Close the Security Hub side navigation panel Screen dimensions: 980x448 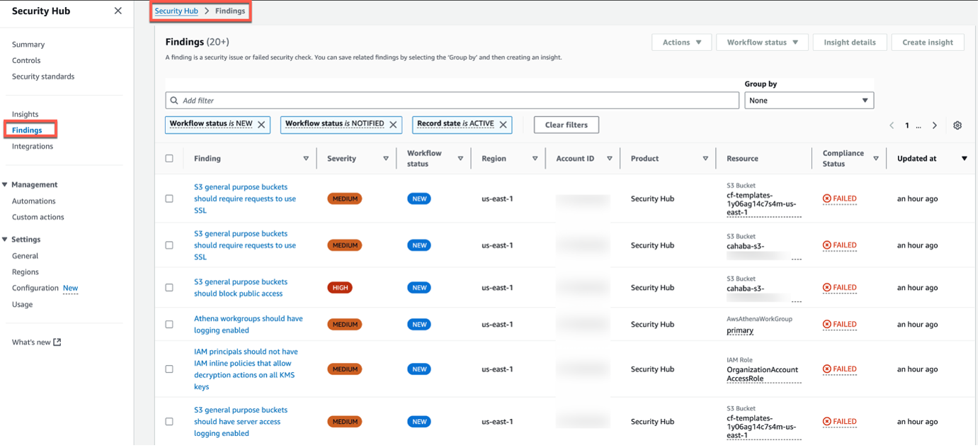coord(118,11)
